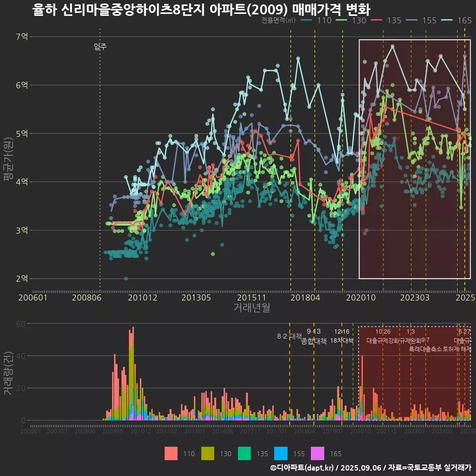Viewport: 476px width, 476px height.
Task: Click the 202303 label on price chart
Action: coord(415,297)
